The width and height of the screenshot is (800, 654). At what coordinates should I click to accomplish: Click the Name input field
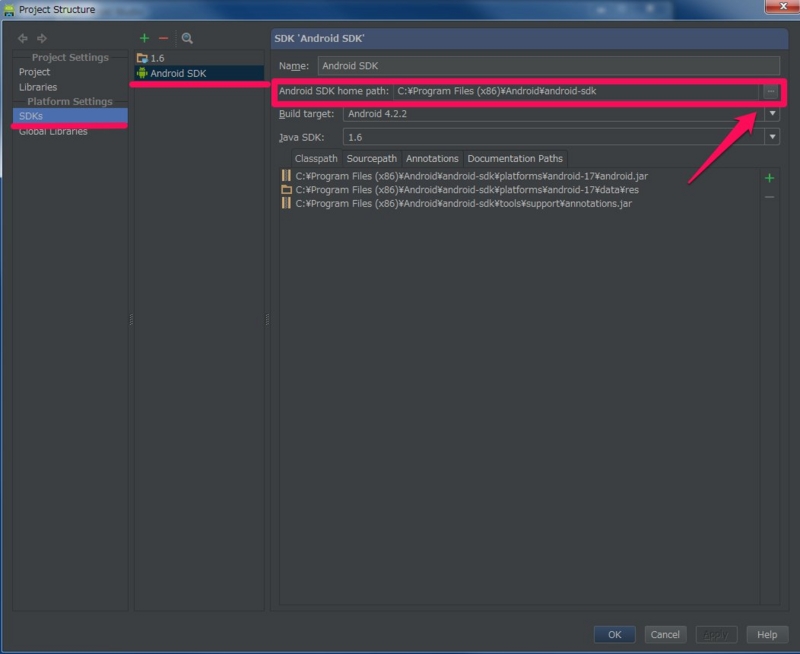click(x=548, y=66)
